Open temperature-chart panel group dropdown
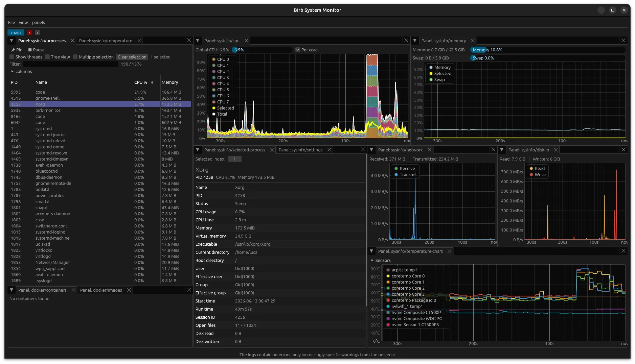The image size is (635, 364). coord(371,251)
